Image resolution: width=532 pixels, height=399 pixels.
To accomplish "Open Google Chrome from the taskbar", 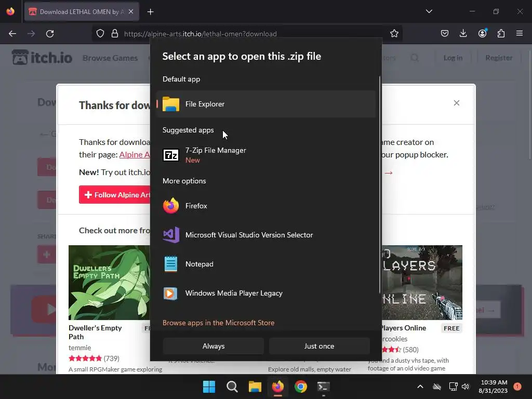I will tap(301, 387).
